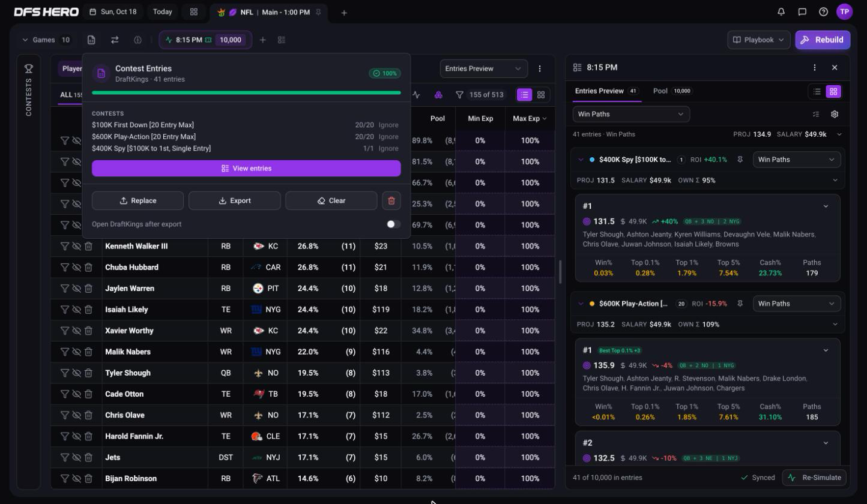The image size is (867, 504).
Task: Click the View entries button
Action: pos(246,169)
